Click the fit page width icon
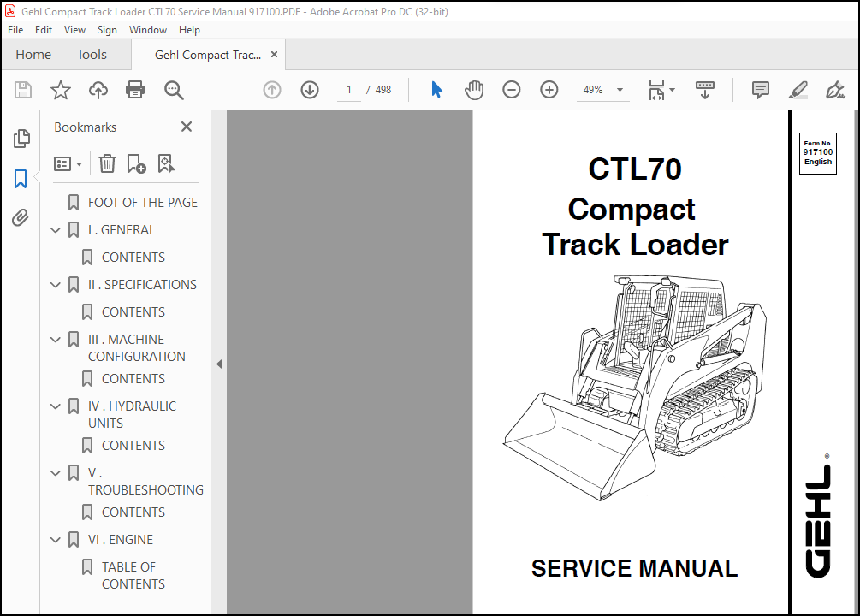 tap(656, 90)
